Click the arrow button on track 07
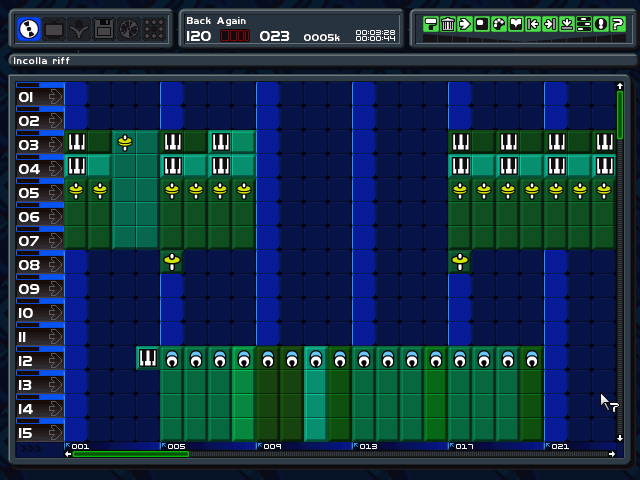Viewport: 640px width, 480px height. pos(55,240)
